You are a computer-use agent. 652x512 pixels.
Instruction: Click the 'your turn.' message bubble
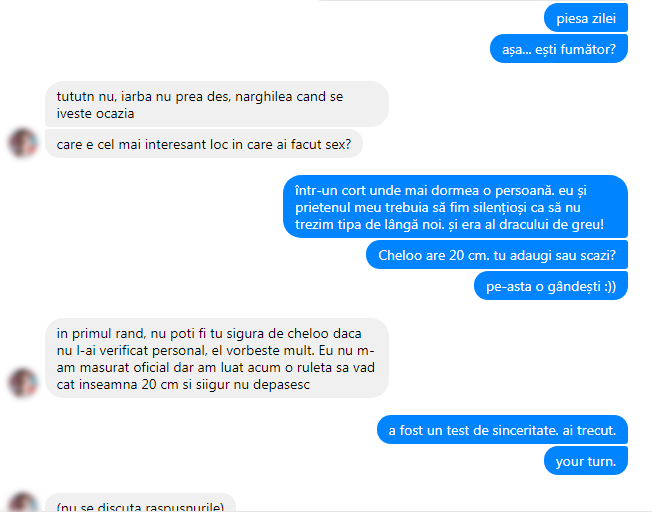click(585, 461)
